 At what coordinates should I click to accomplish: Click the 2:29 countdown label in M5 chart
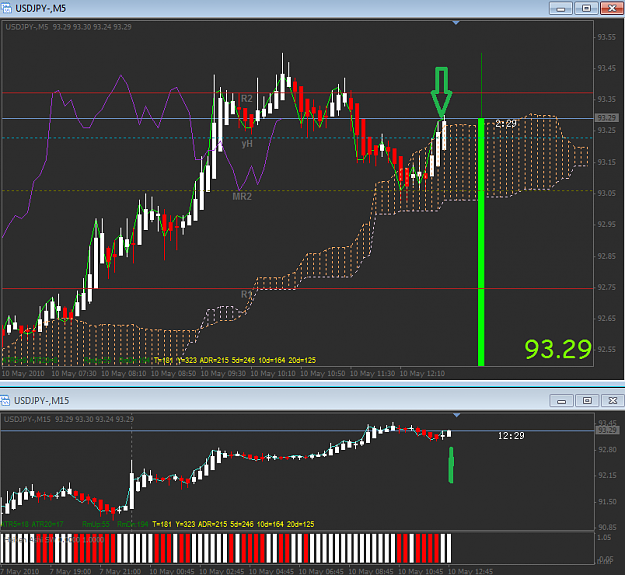pos(505,124)
